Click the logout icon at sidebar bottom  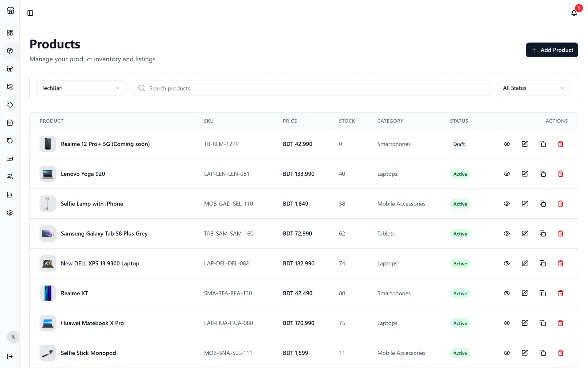(x=10, y=356)
